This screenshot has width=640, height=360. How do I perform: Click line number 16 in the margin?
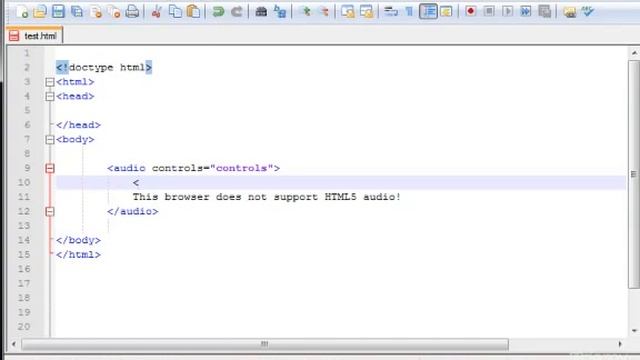coord(24,269)
